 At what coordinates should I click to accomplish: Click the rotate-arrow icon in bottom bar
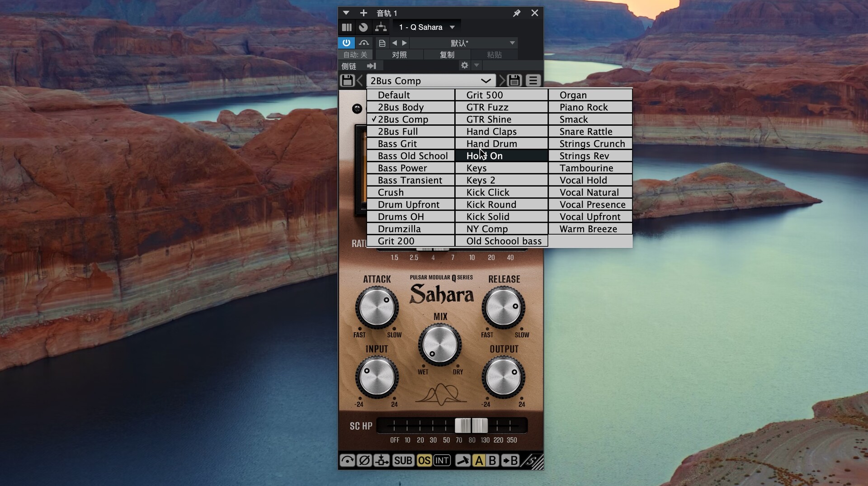pos(347,460)
